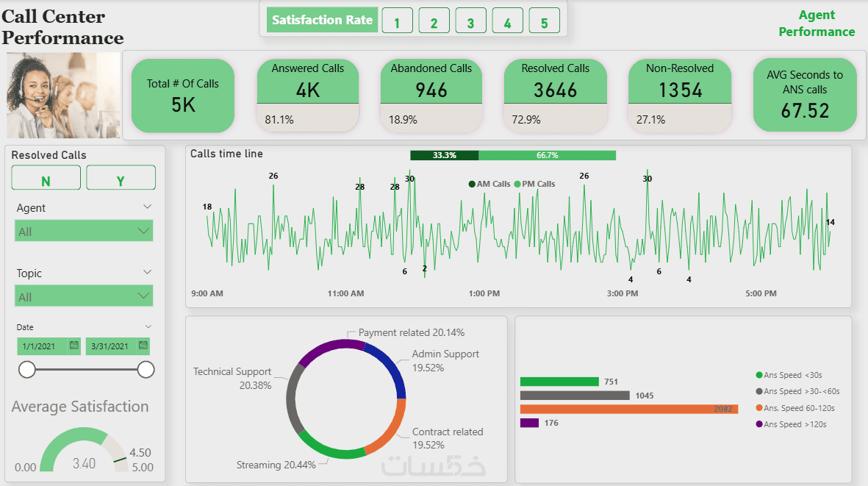
Task: Open the Topic All dropdown
Action: pos(84,296)
